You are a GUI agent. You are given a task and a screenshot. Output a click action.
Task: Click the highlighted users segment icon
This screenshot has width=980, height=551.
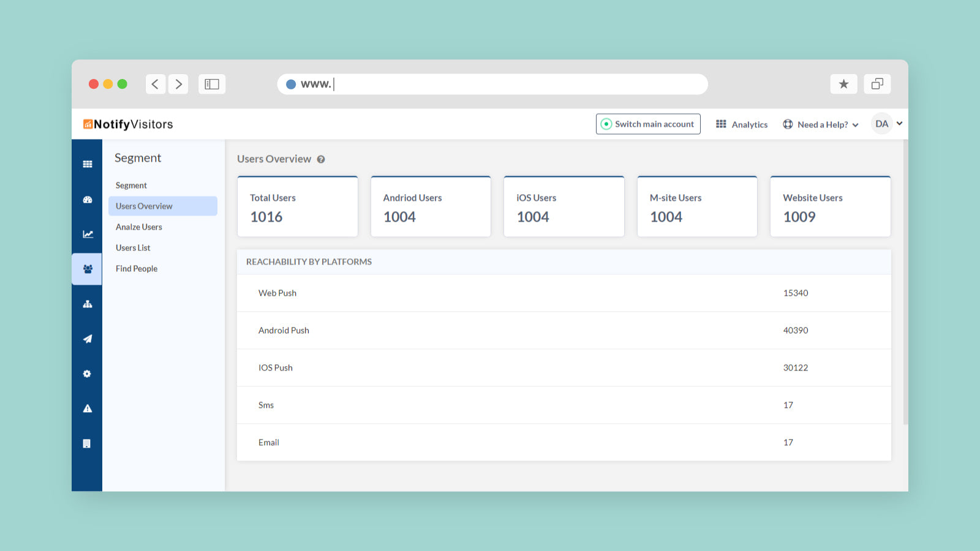coord(87,269)
